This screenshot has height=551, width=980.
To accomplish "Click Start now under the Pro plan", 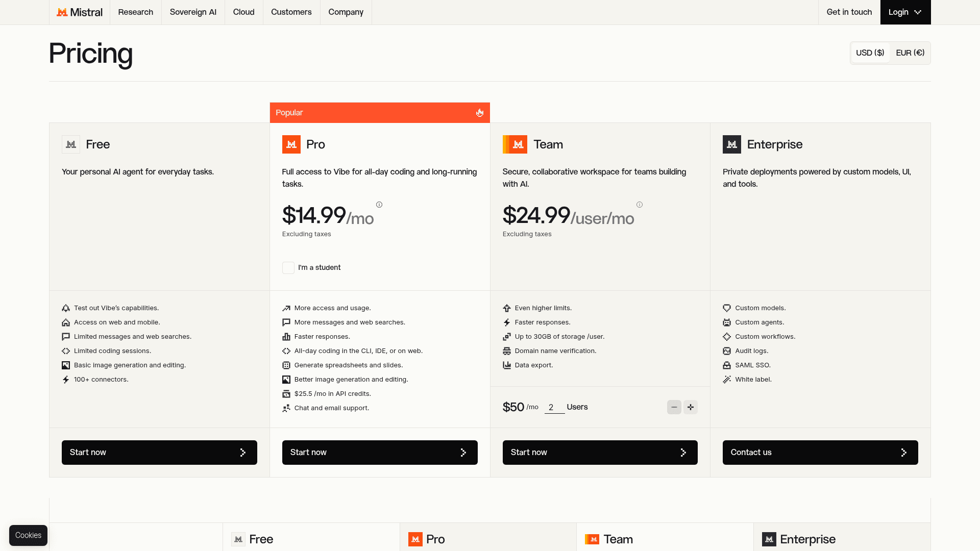I will [x=380, y=453].
